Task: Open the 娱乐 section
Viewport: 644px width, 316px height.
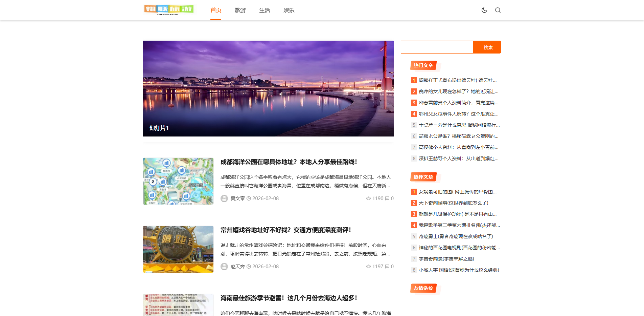Action: pyautogui.click(x=289, y=10)
